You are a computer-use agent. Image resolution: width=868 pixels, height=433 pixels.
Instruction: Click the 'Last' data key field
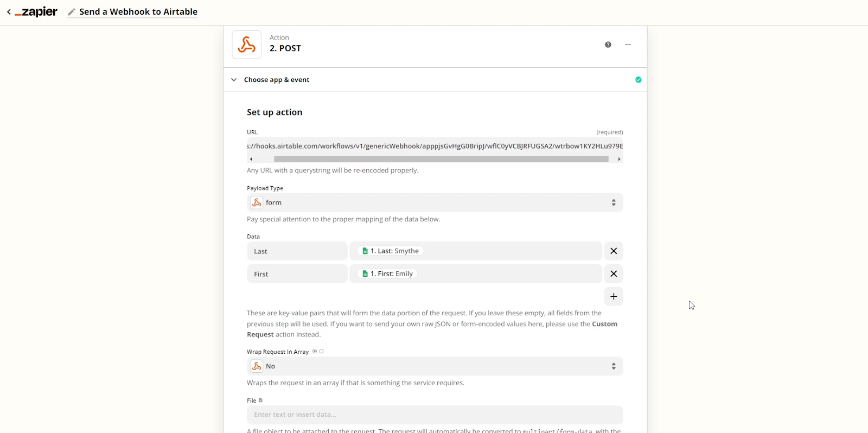[x=297, y=251]
